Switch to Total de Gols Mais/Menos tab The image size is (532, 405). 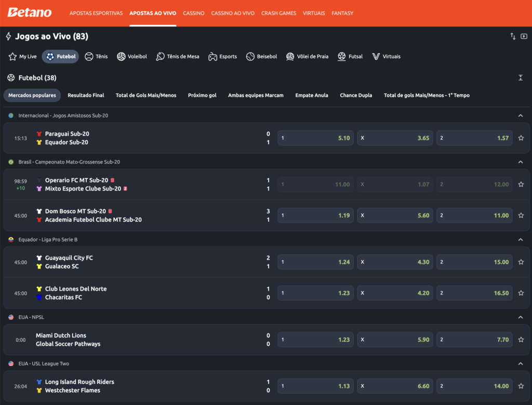point(146,96)
